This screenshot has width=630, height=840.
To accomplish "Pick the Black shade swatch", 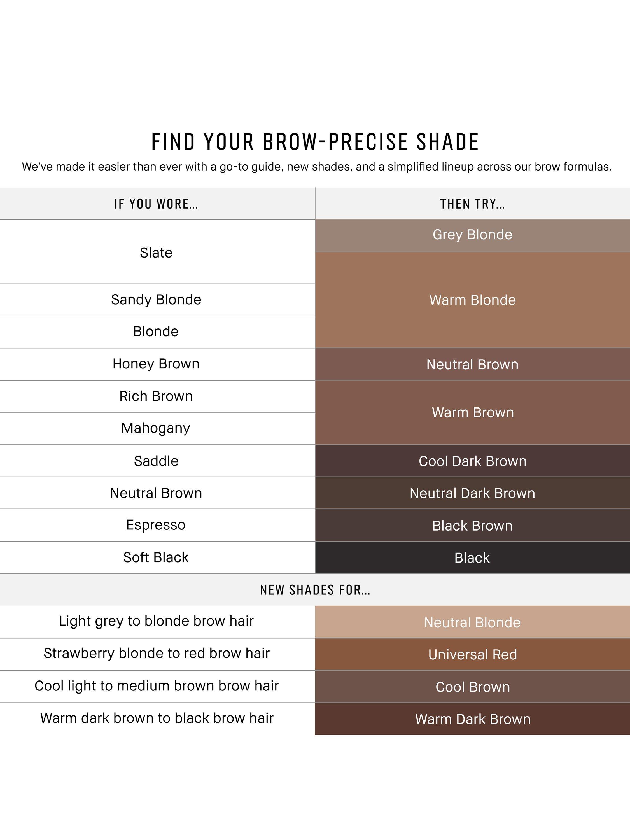I will click(x=472, y=558).
